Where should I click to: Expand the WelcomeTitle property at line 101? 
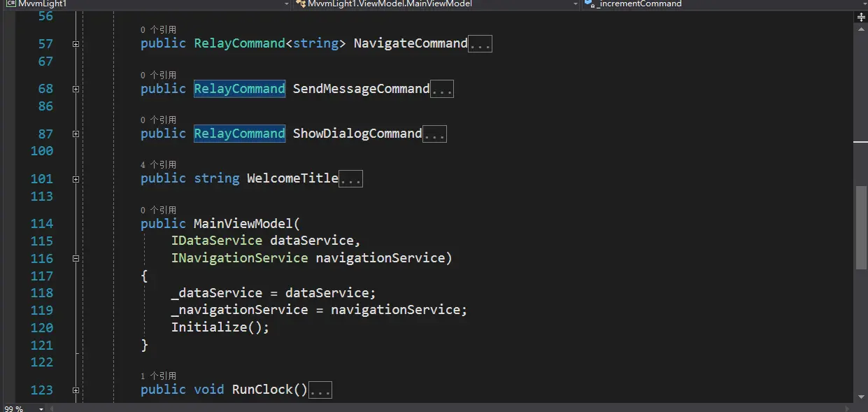click(x=76, y=179)
